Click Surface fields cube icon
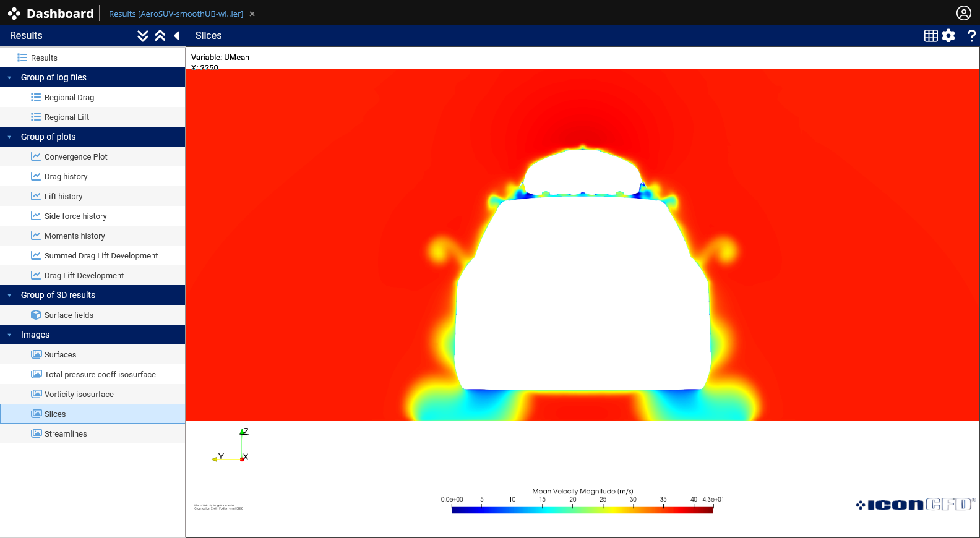 coord(36,315)
